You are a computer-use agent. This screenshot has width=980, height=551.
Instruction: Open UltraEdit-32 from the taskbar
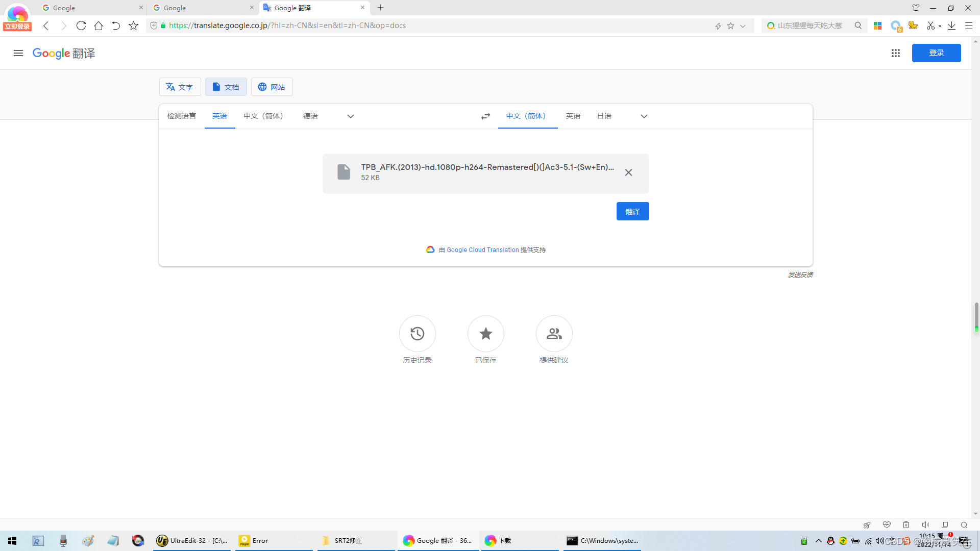pyautogui.click(x=192, y=540)
